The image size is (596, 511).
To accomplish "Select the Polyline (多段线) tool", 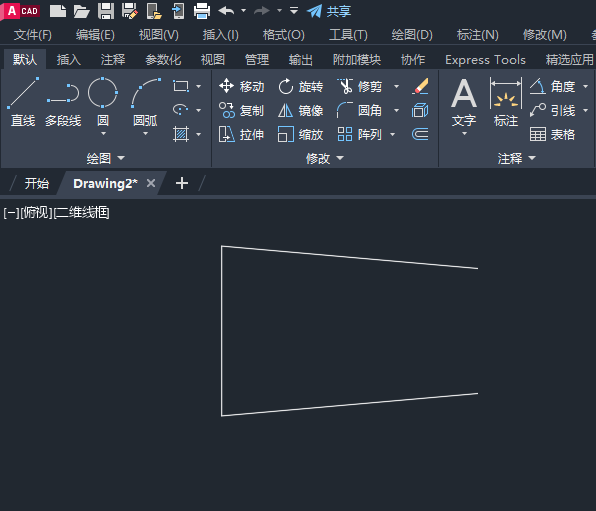I will [63, 102].
